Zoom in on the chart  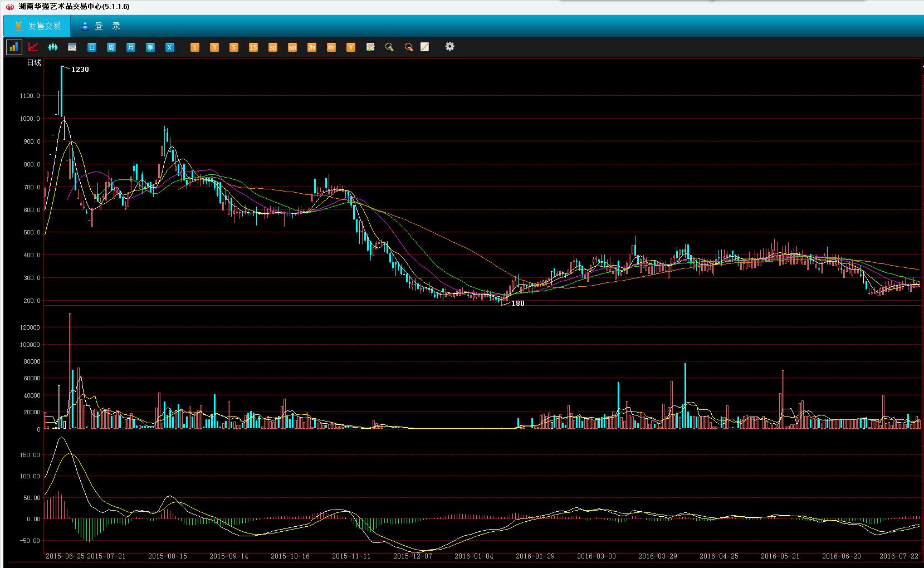click(389, 47)
